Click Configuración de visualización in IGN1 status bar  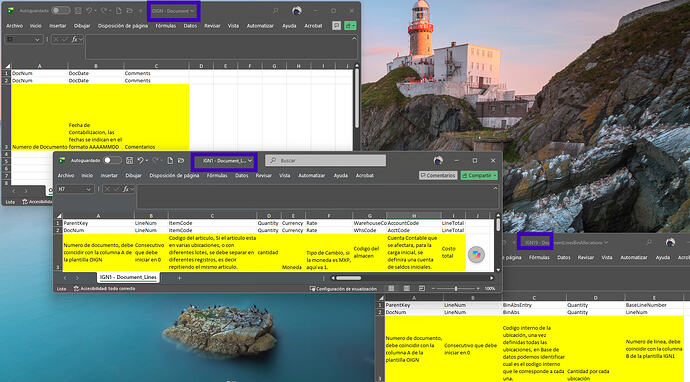click(343, 289)
